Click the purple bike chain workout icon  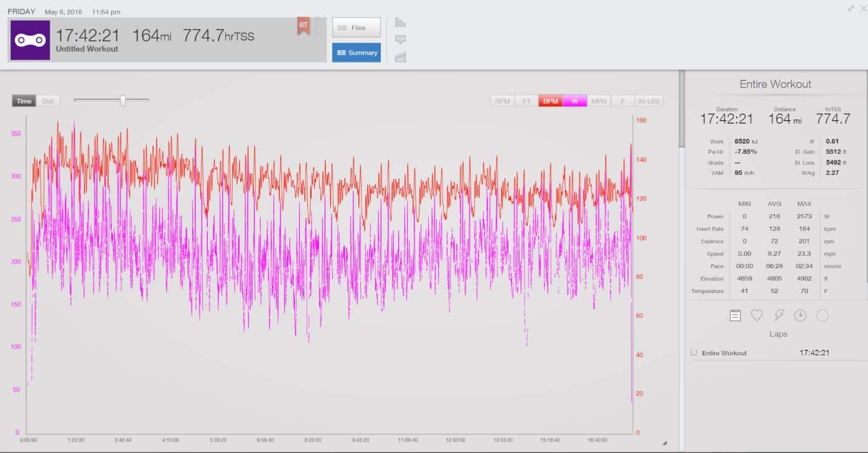tap(30, 40)
